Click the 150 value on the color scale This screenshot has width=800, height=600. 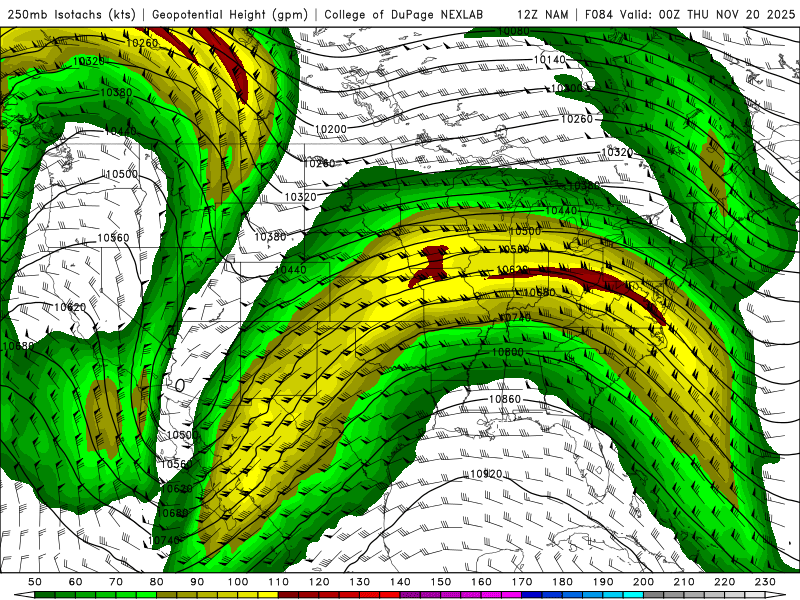click(441, 582)
